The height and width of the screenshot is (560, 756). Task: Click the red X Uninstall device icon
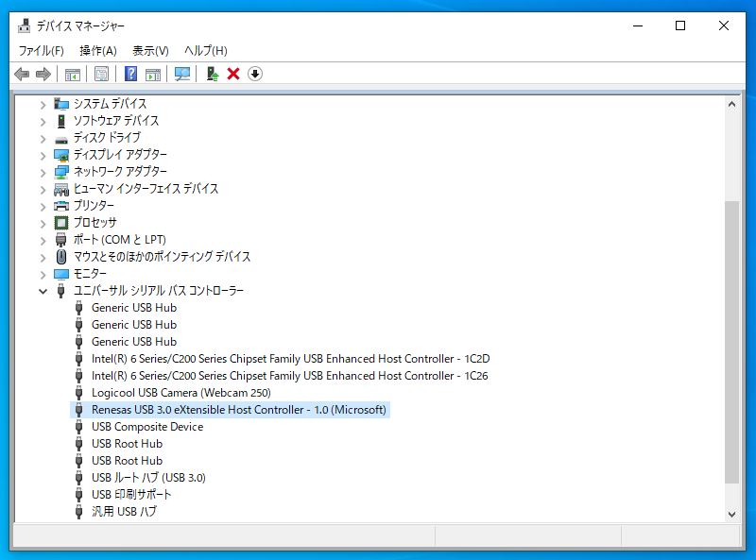[x=233, y=75]
